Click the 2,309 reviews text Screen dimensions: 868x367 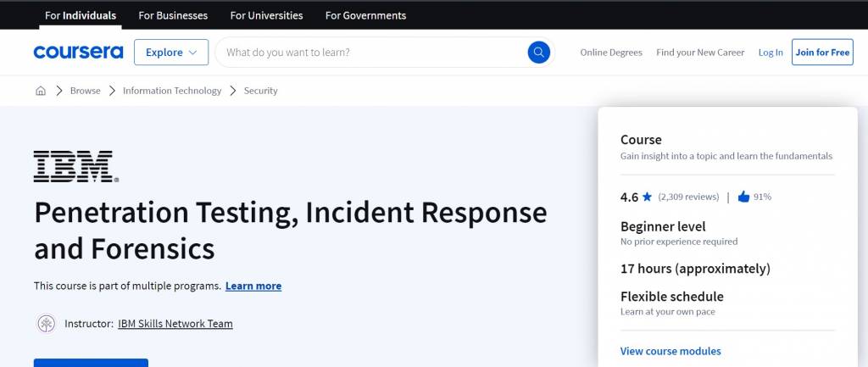[x=688, y=197]
